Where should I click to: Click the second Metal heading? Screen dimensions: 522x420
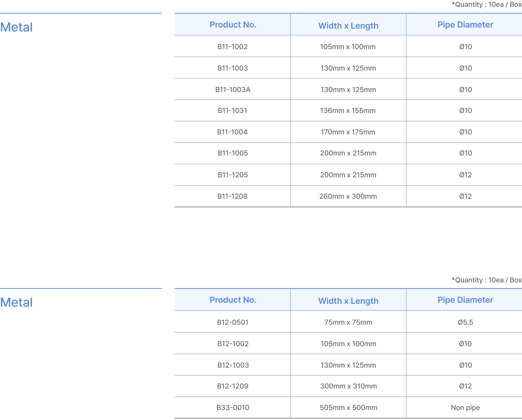[16, 302]
